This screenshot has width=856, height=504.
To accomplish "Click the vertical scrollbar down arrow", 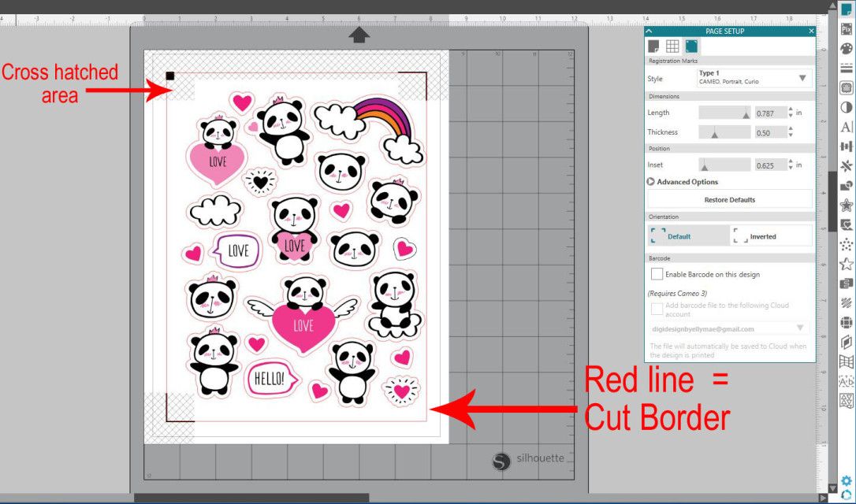I will tap(832, 487).
